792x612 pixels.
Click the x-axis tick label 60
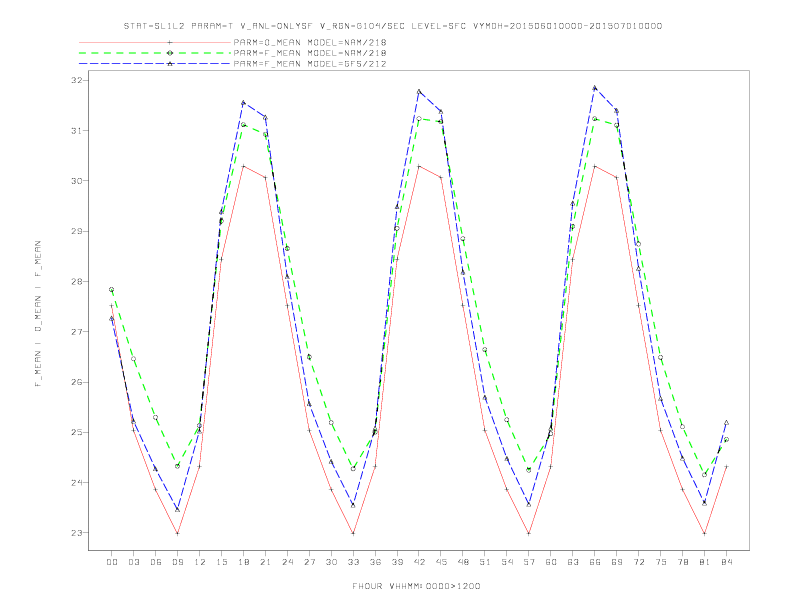551,562
